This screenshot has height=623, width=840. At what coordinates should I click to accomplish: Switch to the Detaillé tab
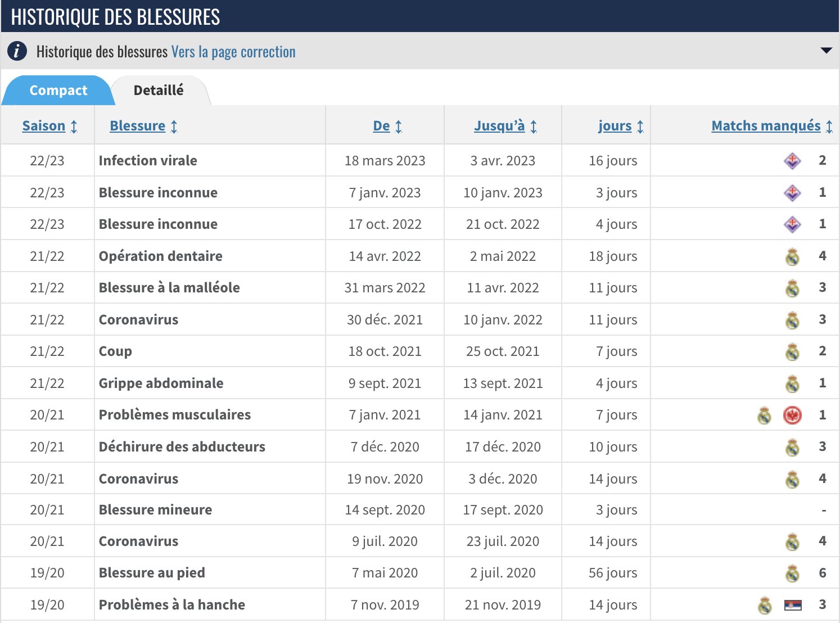coord(159,91)
